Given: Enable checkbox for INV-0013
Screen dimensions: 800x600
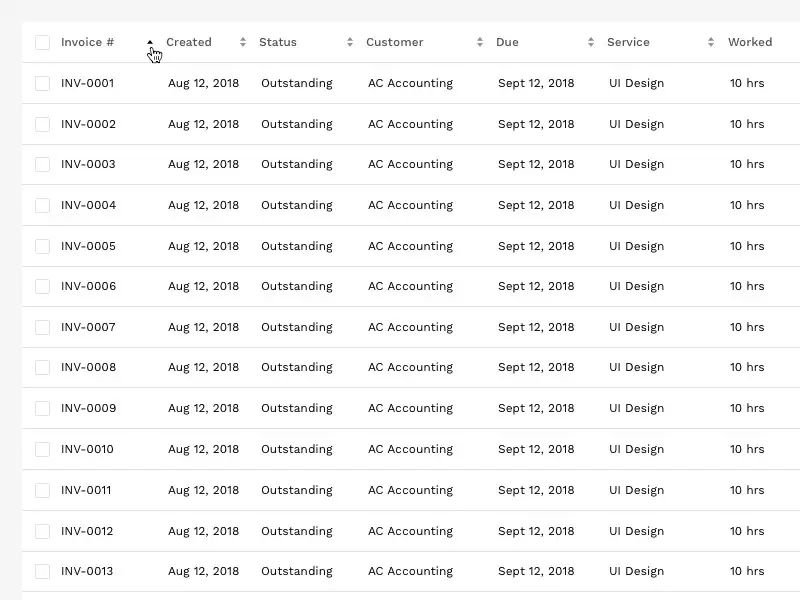Looking at the screenshot, I should [42, 571].
